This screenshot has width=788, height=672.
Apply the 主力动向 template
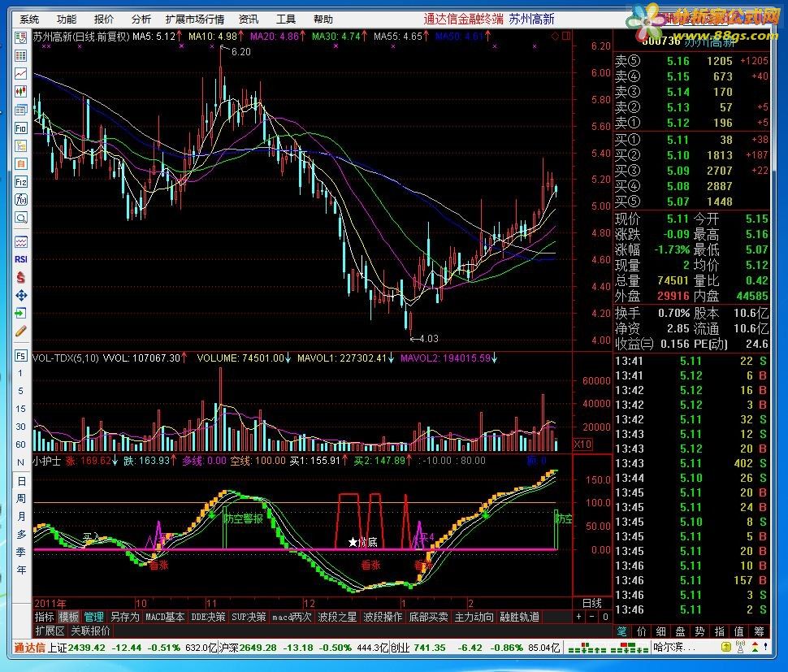pyautogui.click(x=474, y=617)
